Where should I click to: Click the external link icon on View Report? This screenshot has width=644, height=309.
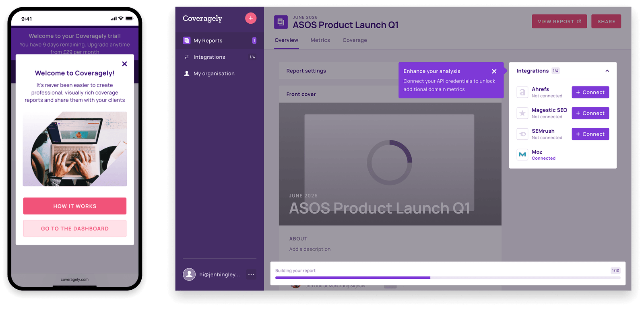click(x=579, y=21)
